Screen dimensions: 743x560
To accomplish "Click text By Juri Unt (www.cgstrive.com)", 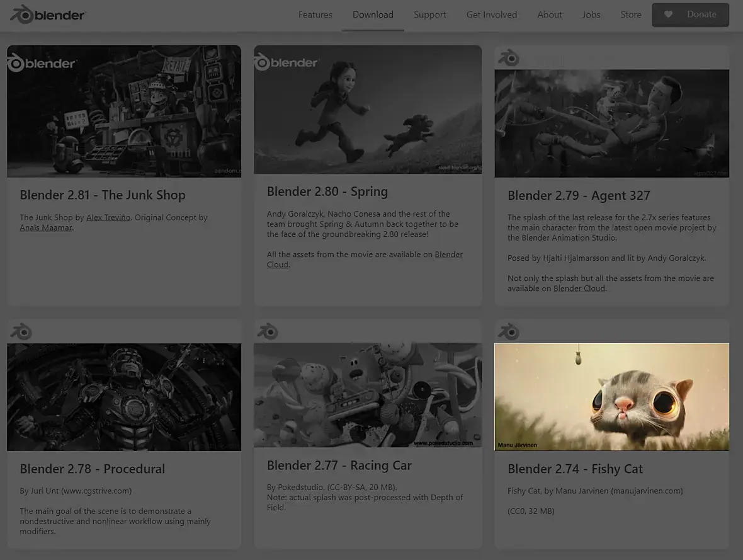I will tap(76, 491).
